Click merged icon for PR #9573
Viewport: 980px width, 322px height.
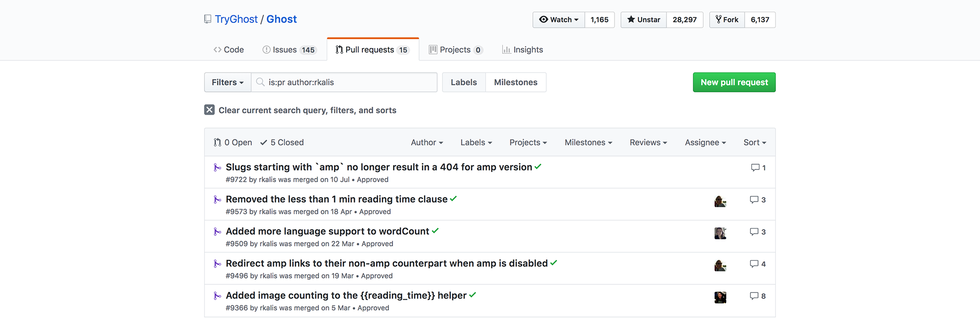click(x=217, y=200)
